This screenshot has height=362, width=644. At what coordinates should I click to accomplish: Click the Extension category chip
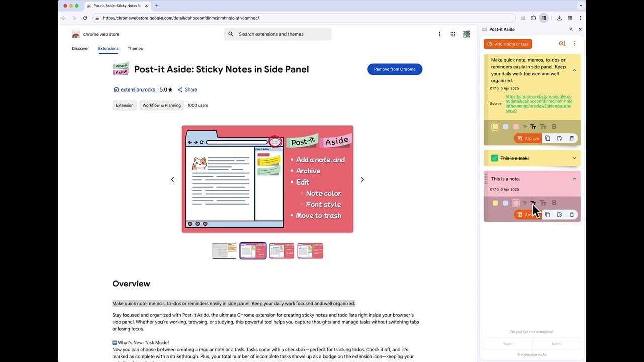click(124, 105)
